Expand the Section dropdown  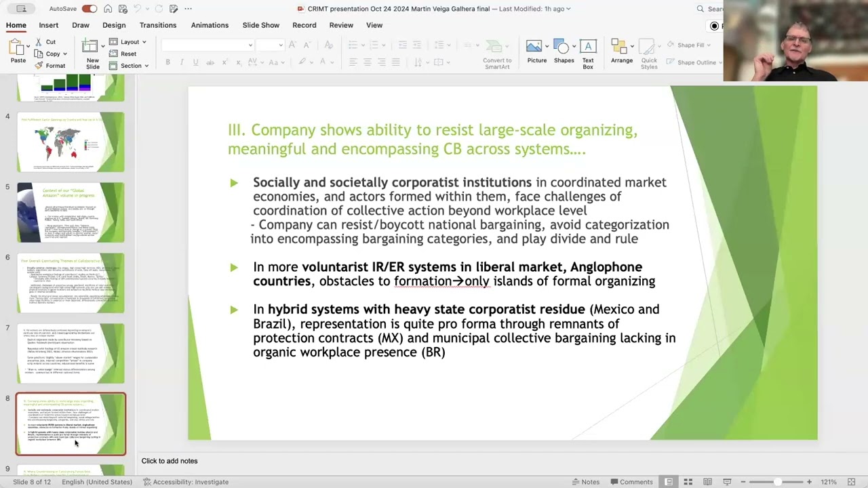146,66
